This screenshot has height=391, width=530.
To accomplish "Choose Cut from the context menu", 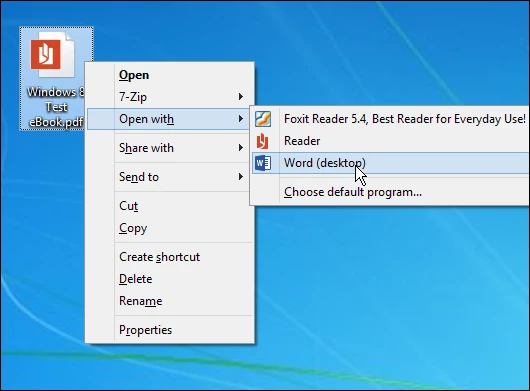I will [169, 206].
